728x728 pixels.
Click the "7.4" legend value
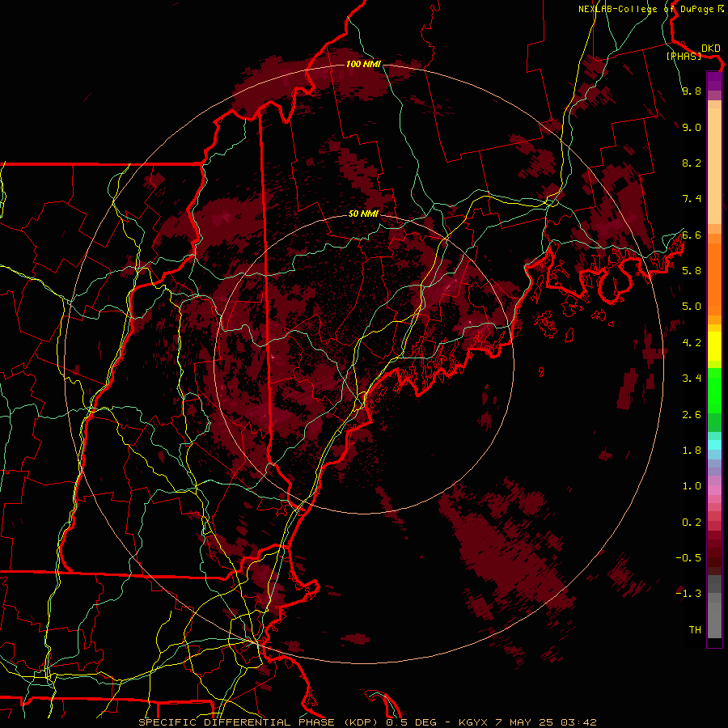692,199
